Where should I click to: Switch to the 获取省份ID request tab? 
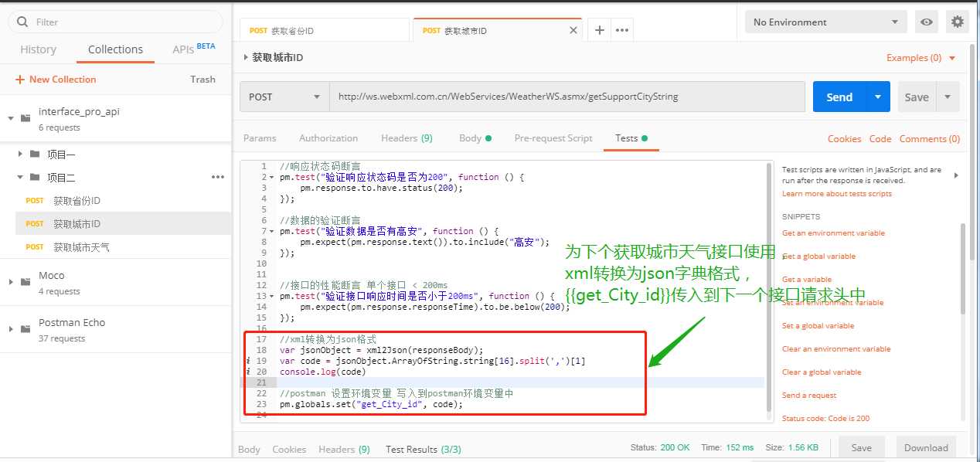coord(324,30)
